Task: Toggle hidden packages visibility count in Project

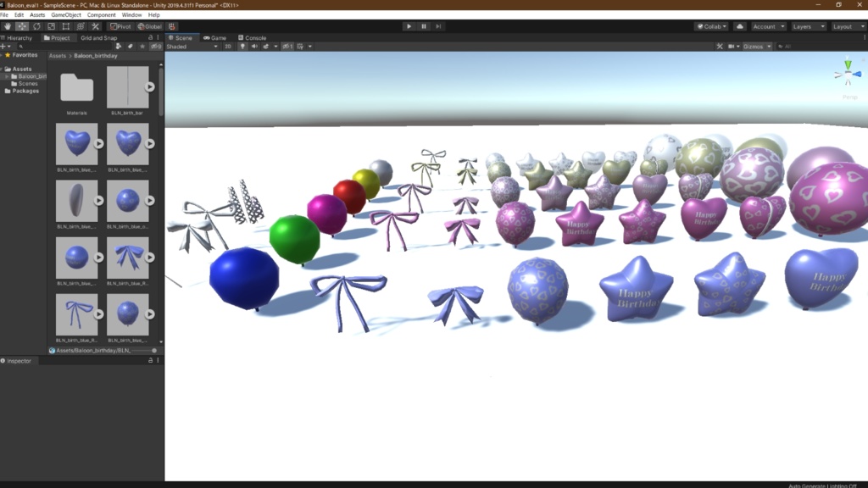Action: coord(157,47)
